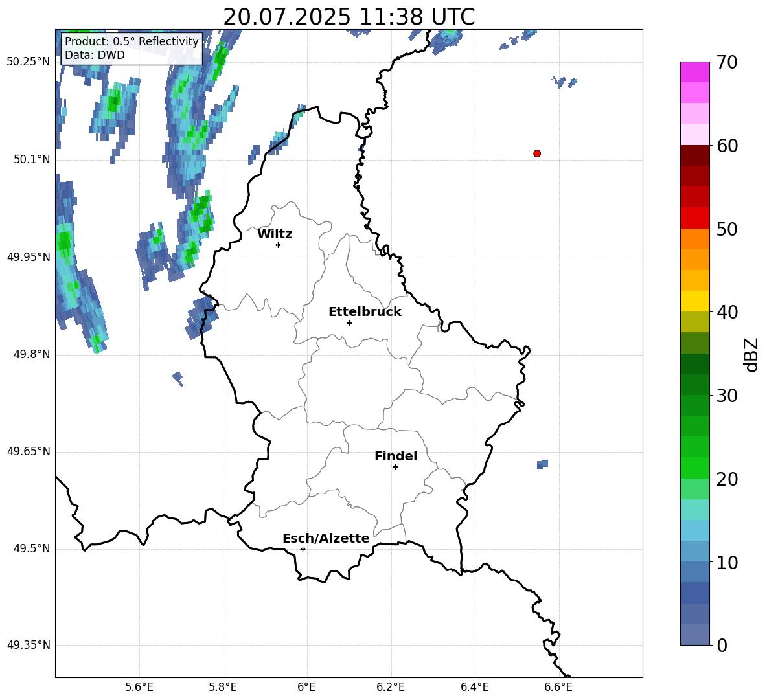The height and width of the screenshot is (700, 767).
Task: Pick the bright green colorbar segment at 20
Action: coord(694,468)
